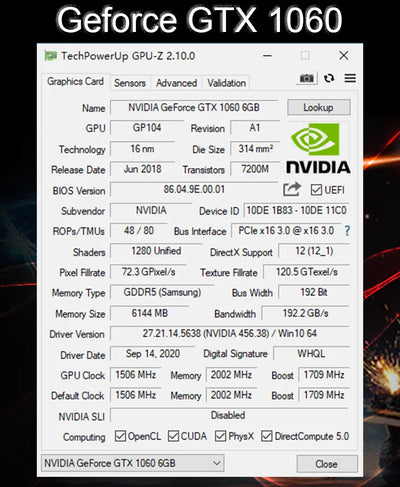Click the DirectX Support field 12 (12_1)
400x487 pixels.
pos(314,251)
